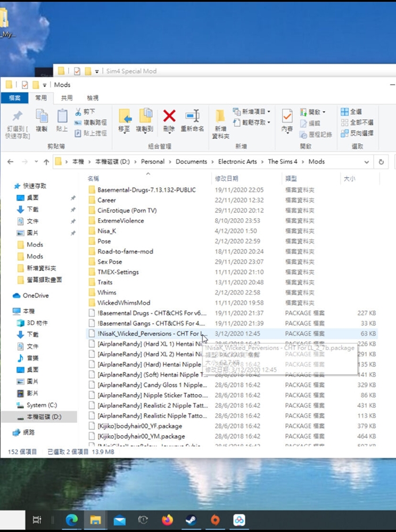Click the Copy icon in ribbon
The height and width of the screenshot is (532, 396).
42,117
